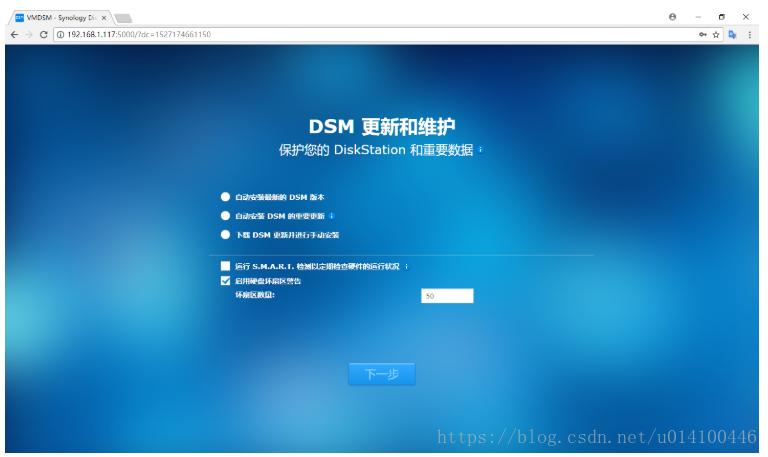Show info tooltip next to DiskStation subtitle
768x457 pixels.
tap(480, 149)
